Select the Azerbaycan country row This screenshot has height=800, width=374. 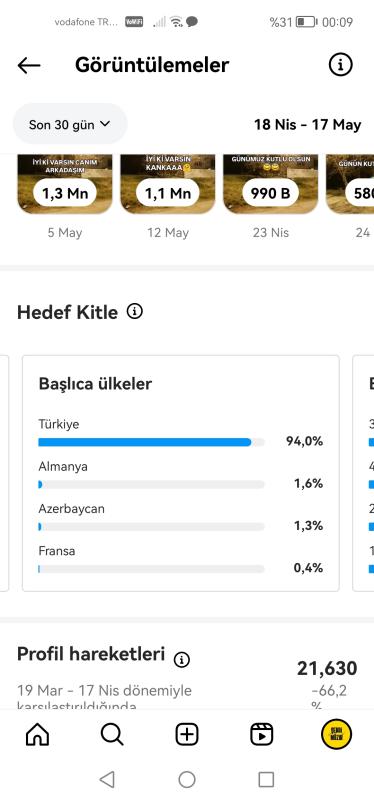coord(181,518)
